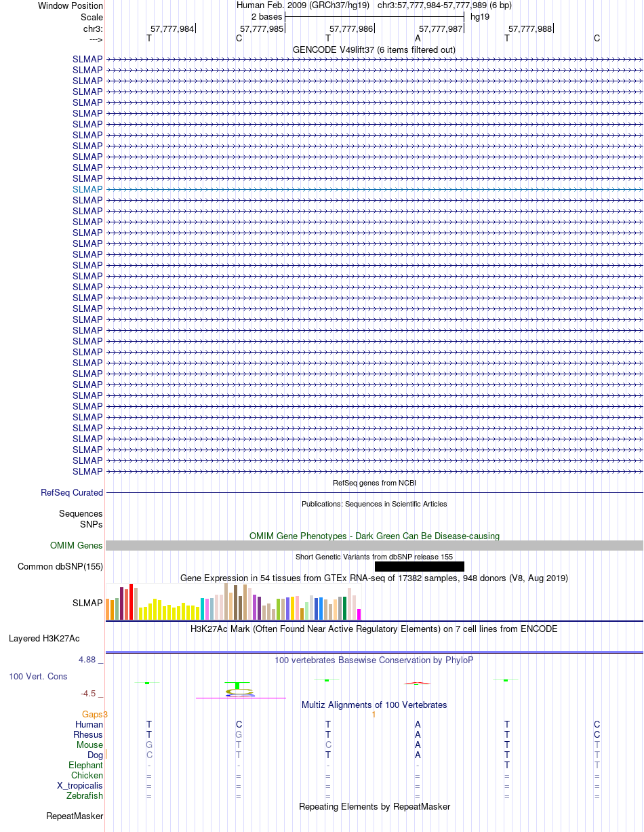The width and height of the screenshot is (644, 832).
Task: Open the GENCODE V49lift37 track title
Action: 374,49
